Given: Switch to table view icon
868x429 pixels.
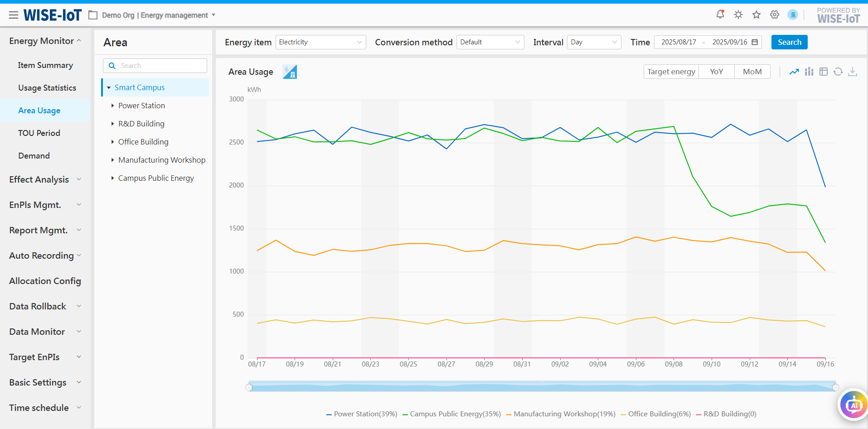Looking at the screenshot, I should (824, 72).
